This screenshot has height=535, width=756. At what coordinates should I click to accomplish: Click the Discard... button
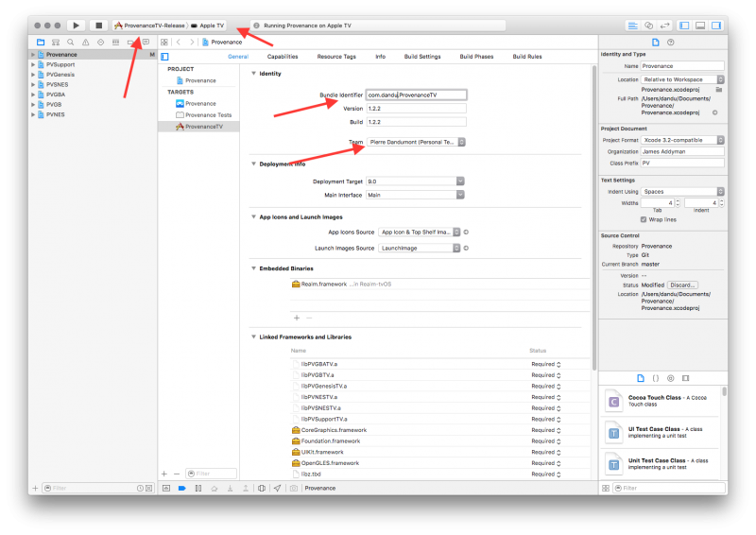pyautogui.click(x=682, y=285)
